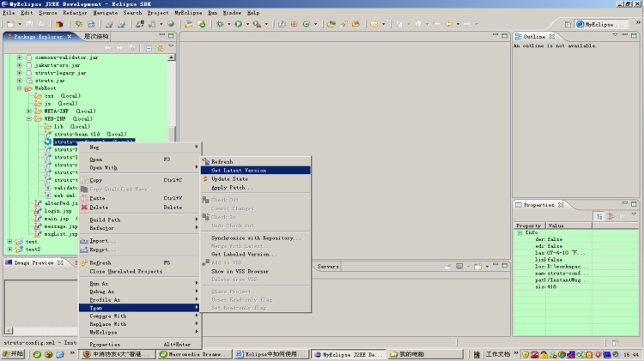The height and width of the screenshot is (361, 644).
Task: Click the Package Explorer scroll up arrow
Action: 171,57
